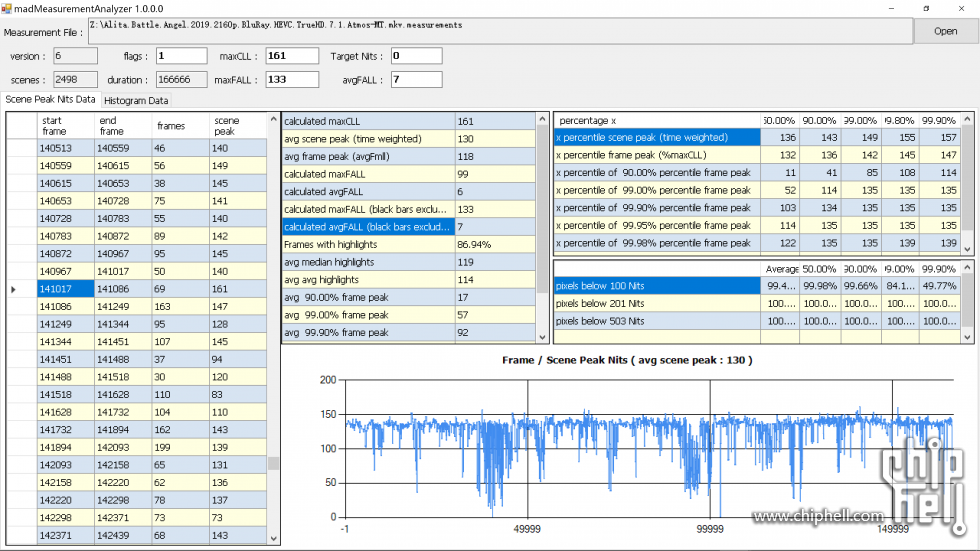Select start frame cell 141451
Viewport: 980px width, 551px height.
[66, 359]
